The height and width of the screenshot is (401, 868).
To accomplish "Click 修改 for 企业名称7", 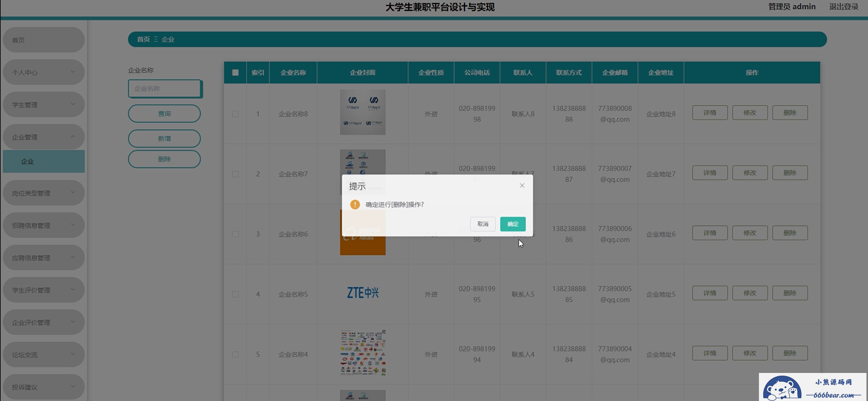I will [x=750, y=173].
